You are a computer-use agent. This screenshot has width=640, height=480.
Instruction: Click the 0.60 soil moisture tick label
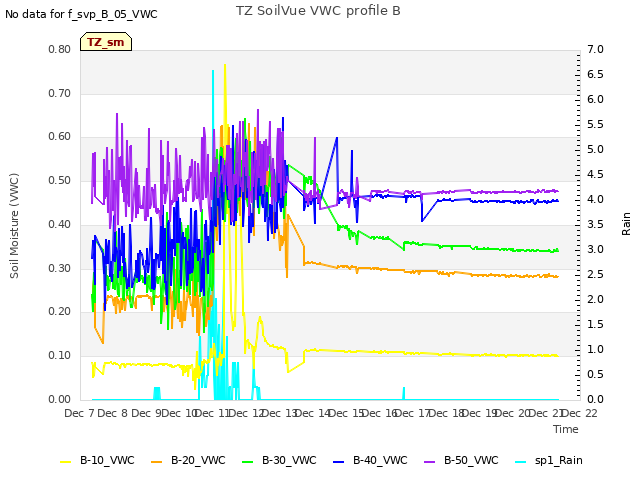pyautogui.click(x=60, y=136)
